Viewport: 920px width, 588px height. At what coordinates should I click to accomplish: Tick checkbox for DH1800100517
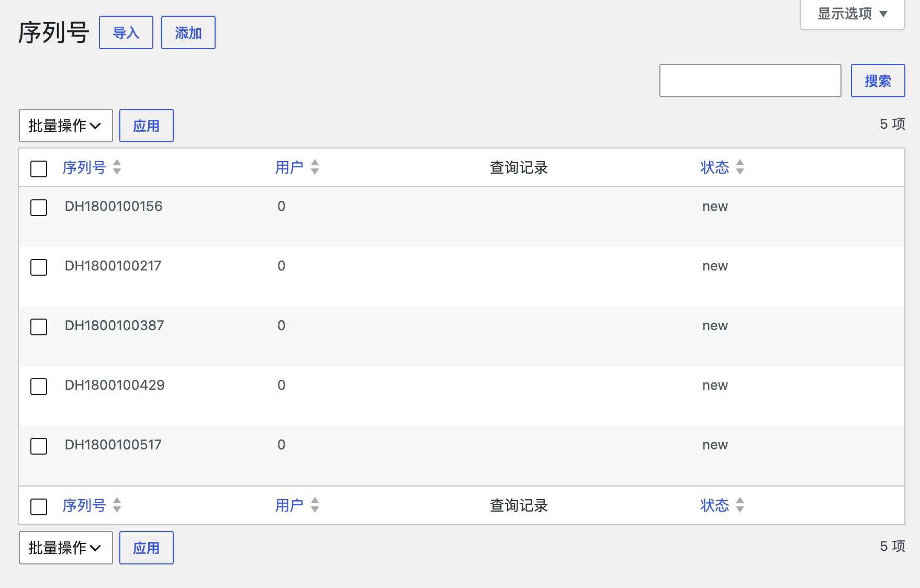(x=39, y=446)
